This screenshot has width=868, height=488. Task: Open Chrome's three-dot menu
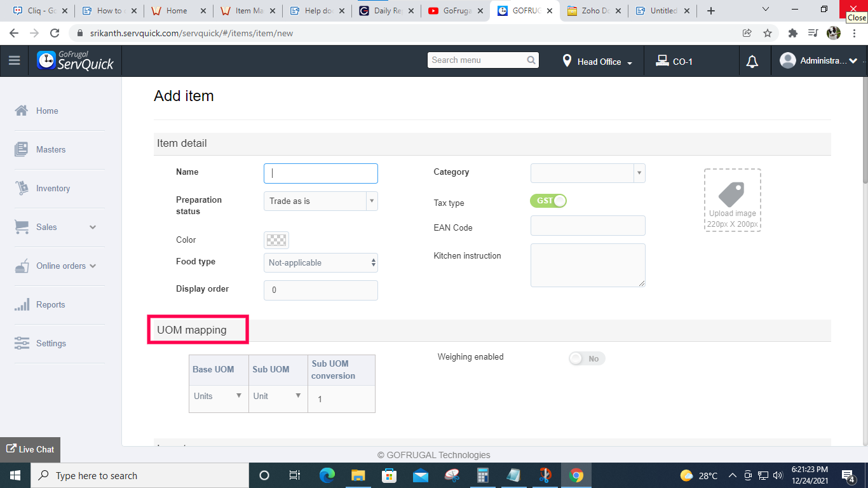[x=855, y=33]
